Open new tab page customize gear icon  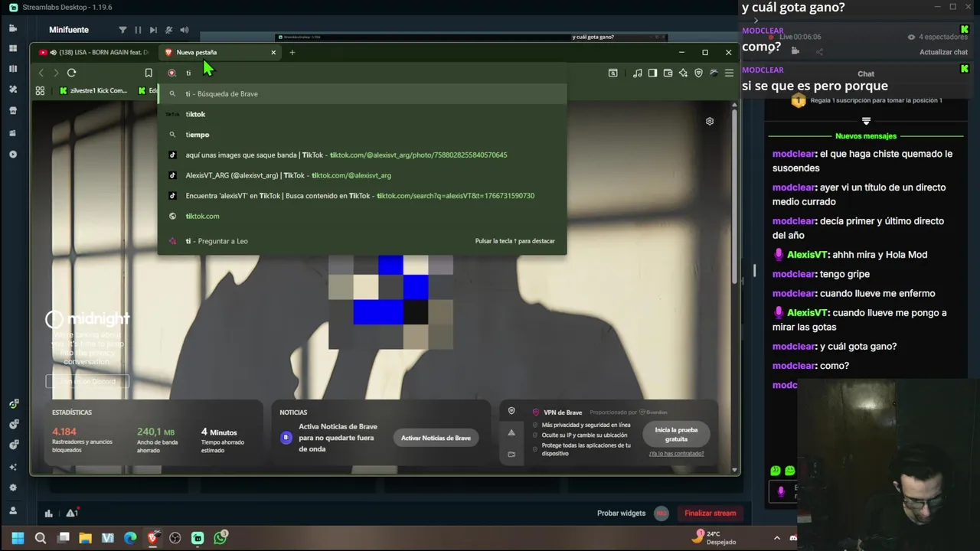click(710, 121)
